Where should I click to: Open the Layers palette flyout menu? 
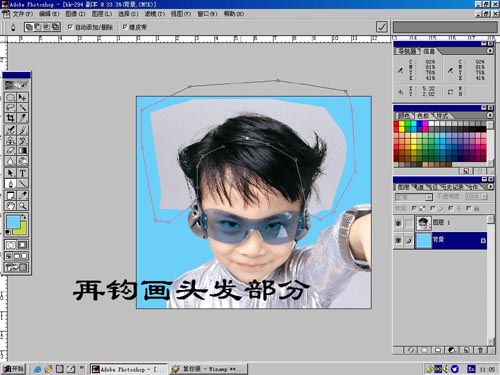point(490,187)
